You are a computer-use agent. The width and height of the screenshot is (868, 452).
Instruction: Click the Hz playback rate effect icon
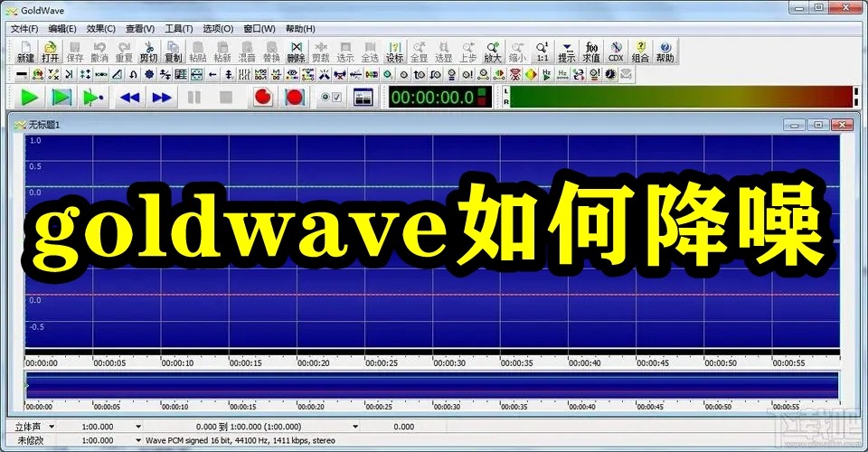point(546,74)
